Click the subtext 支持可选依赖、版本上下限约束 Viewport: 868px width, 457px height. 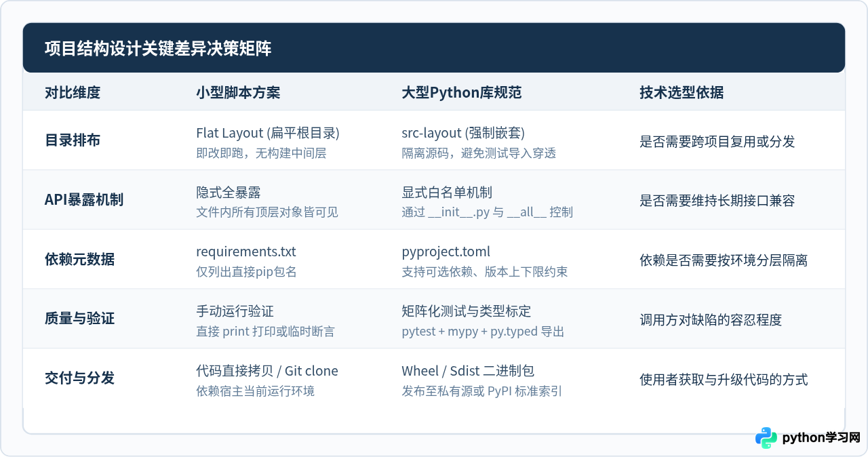(x=485, y=273)
